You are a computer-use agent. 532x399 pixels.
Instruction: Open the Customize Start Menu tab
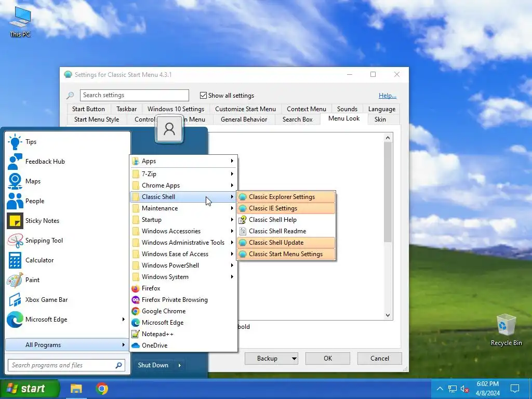245,109
